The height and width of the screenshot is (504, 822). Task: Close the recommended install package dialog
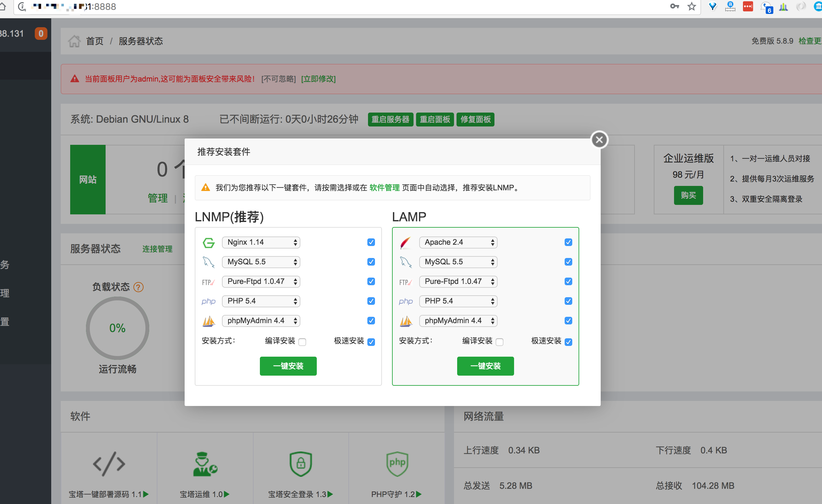[x=599, y=140]
